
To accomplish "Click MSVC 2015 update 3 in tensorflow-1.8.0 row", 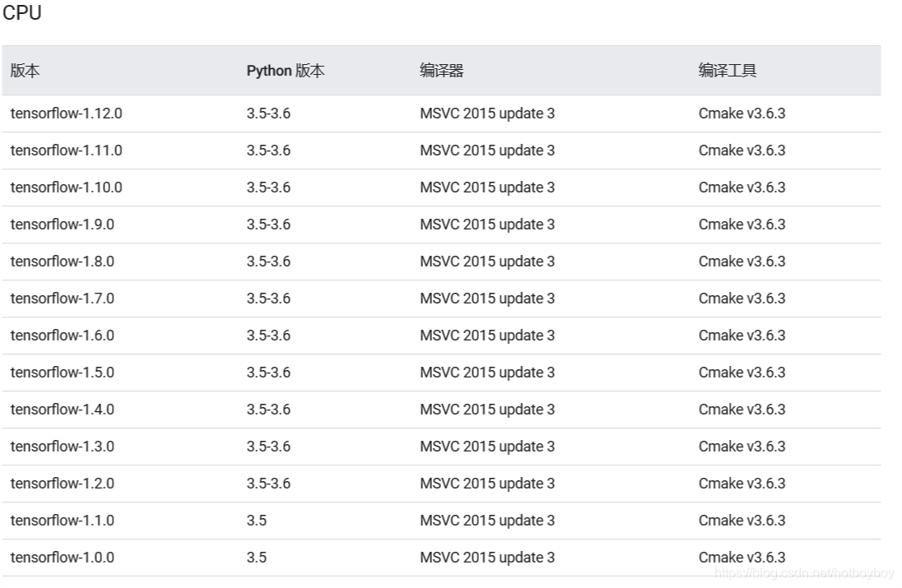I will (487, 262).
